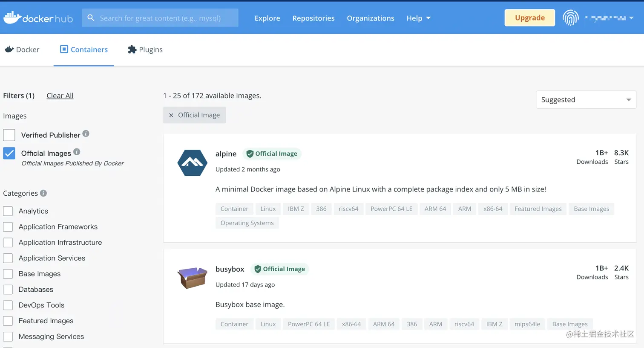Enable the Verified Publisher checkbox
644x348 pixels.
click(9, 135)
